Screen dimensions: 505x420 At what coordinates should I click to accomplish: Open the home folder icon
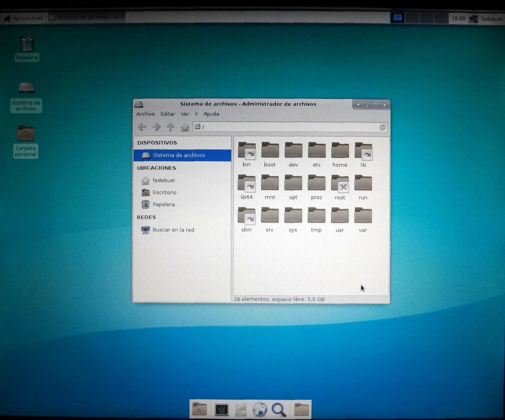(340, 154)
